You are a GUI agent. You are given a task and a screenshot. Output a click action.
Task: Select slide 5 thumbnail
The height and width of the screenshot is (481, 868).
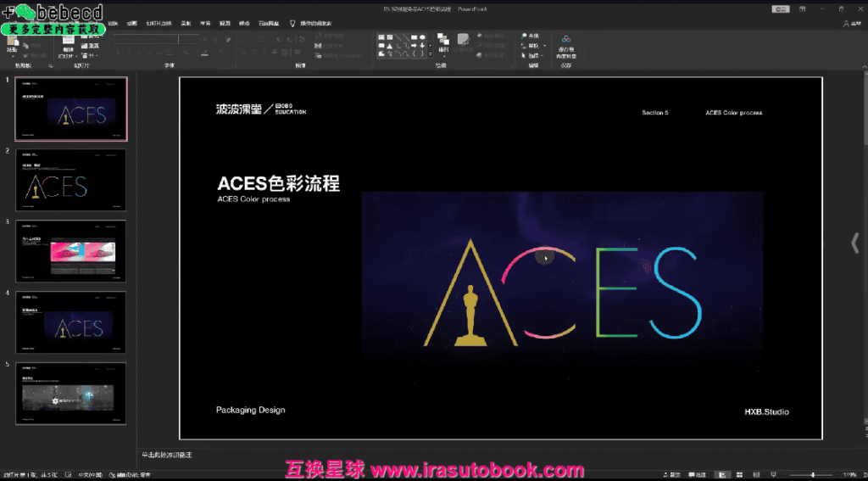(71, 394)
